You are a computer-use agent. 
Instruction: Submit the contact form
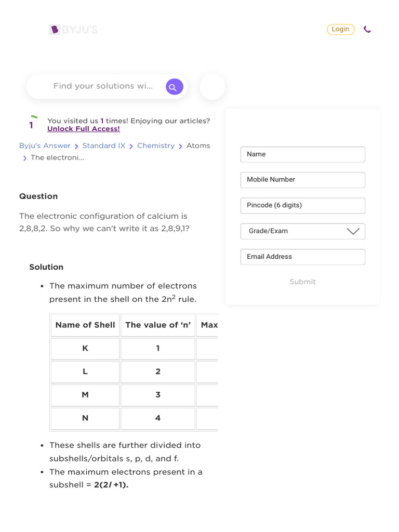302,282
